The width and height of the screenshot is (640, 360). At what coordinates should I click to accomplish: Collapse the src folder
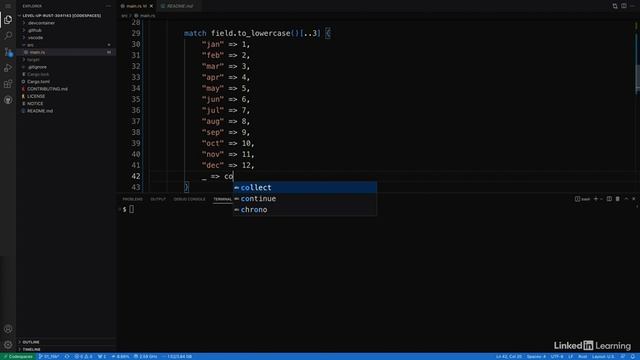[30, 45]
